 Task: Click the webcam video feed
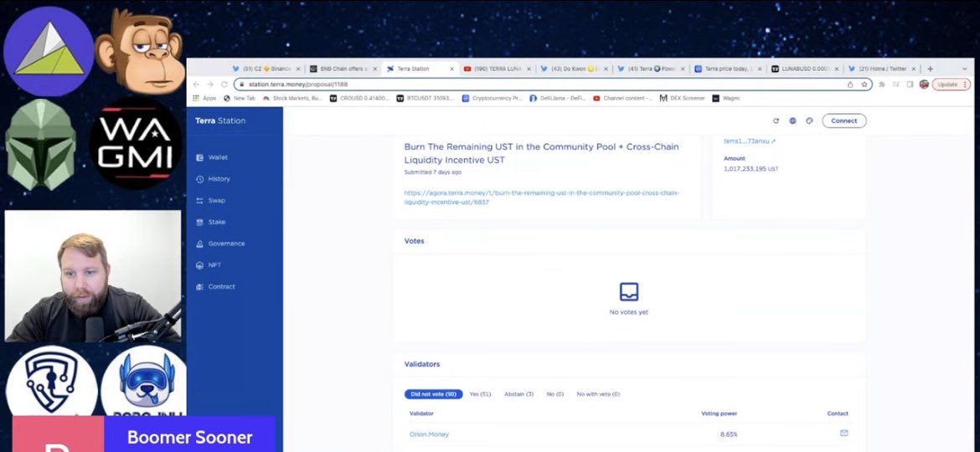pyautogui.click(x=92, y=276)
